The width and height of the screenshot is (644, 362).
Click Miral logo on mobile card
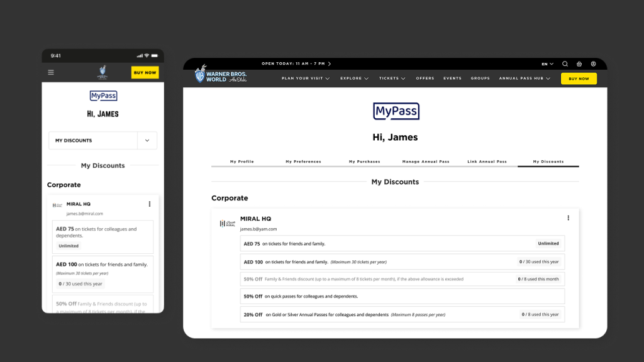57,205
